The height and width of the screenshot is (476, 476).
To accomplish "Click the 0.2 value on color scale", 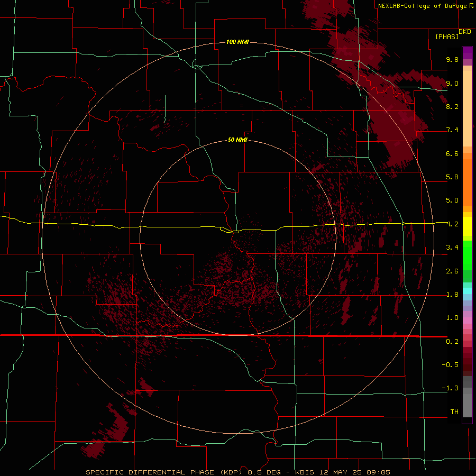I will click(452, 342).
